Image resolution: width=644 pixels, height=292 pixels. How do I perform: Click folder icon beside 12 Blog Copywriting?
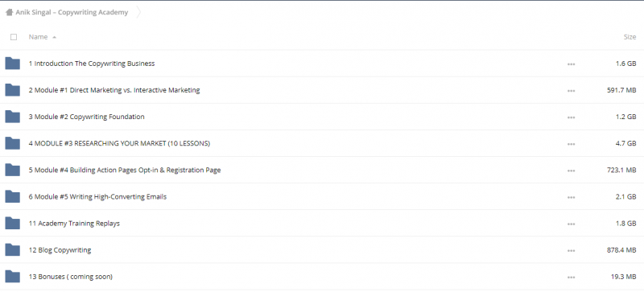12,249
